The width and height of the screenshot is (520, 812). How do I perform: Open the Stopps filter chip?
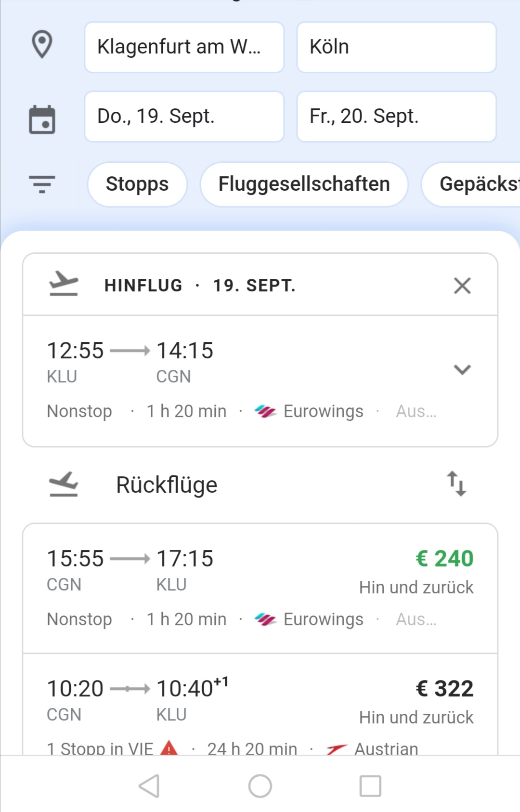(x=137, y=184)
